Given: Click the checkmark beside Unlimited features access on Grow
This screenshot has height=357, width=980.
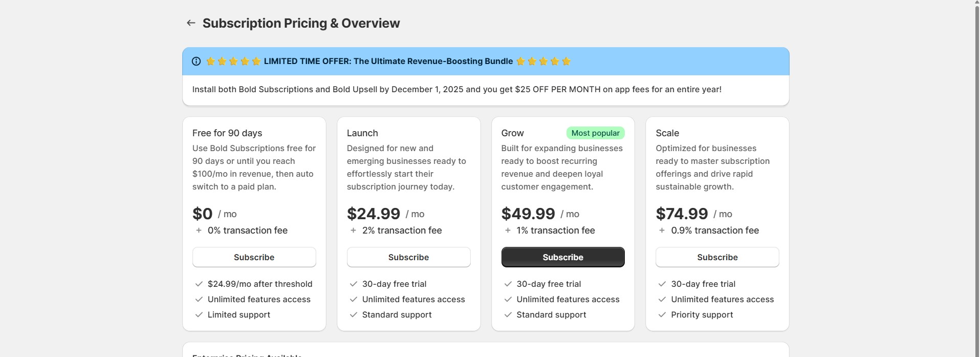Looking at the screenshot, I should pyautogui.click(x=508, y=299).
